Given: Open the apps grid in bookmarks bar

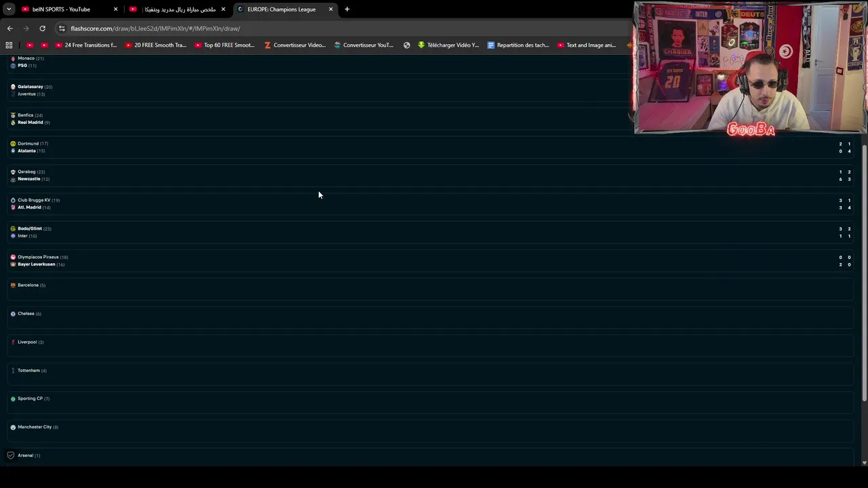Looking at the screenshot, I should click(9, 45).
